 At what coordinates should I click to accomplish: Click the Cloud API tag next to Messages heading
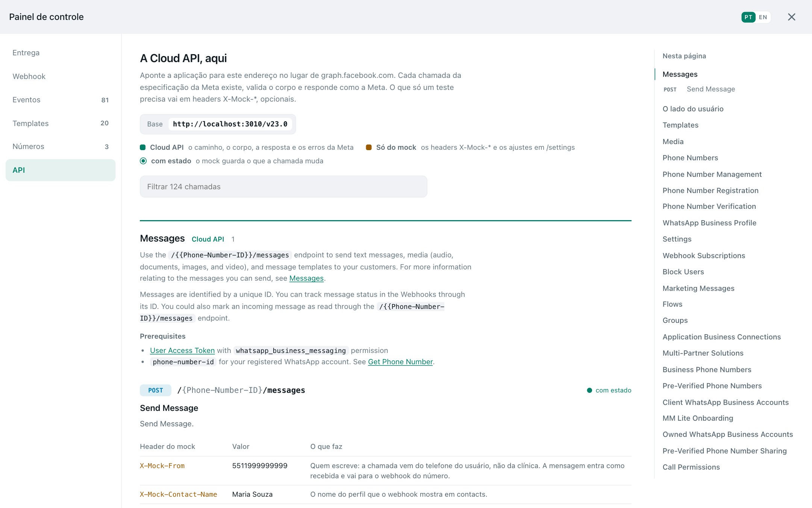coord(208,239)
